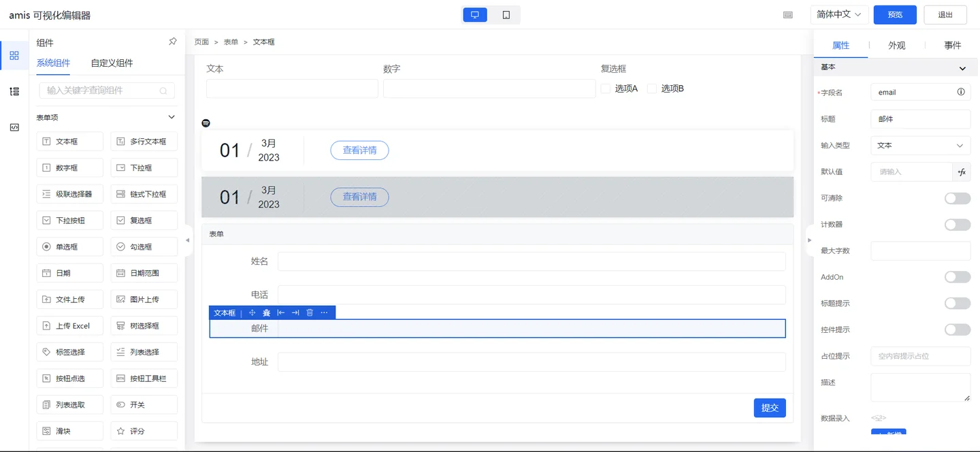
Task: Open the components panel icon in left sidebar
Action: click(x=14, y=55)
